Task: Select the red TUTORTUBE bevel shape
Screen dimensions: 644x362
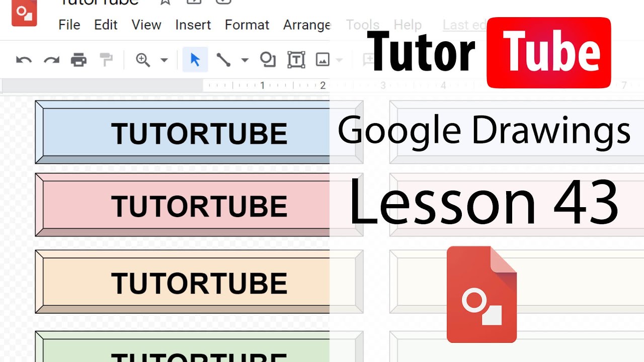Action: (x=199, y=205)
